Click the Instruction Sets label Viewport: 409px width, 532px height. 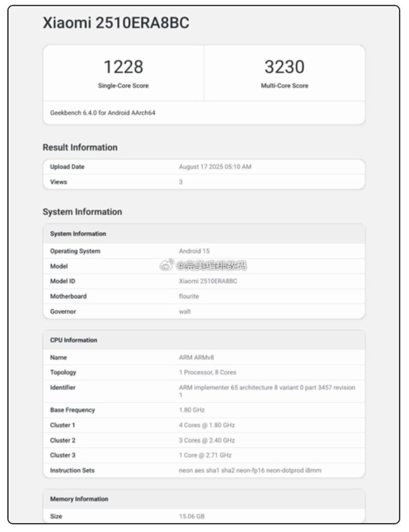pyautogui.click(x=72, y=471)
